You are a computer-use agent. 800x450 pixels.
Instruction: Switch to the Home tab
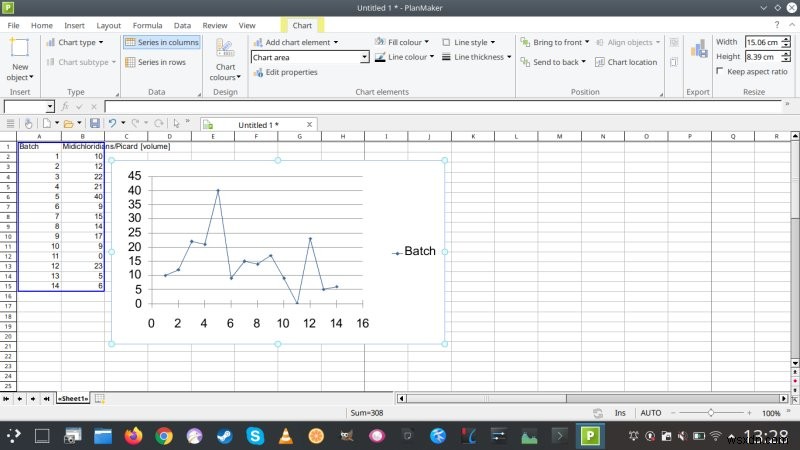coord(42,26)
